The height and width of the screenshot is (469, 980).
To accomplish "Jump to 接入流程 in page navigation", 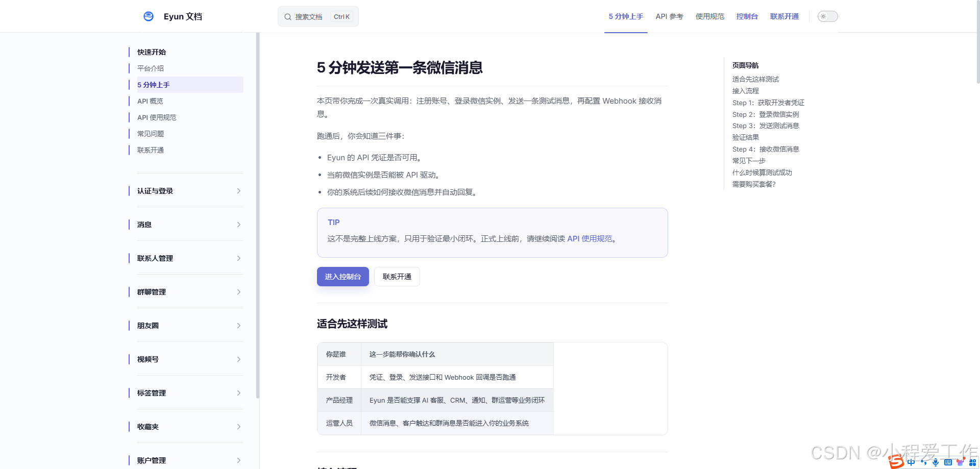I will coord(745,91).
